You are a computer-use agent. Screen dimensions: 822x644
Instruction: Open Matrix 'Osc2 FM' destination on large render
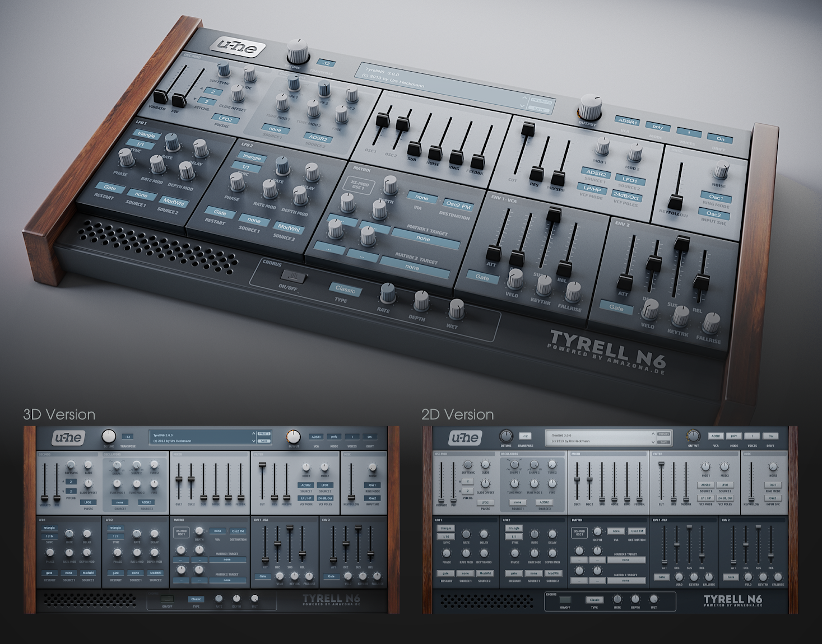pos(458,206)
